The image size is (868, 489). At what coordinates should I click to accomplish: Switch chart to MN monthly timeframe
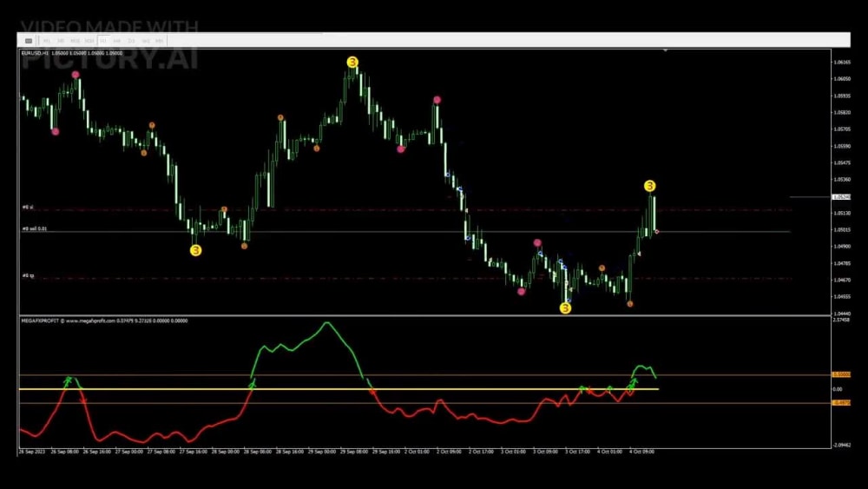pyautogui.click(x=160, y=41)
